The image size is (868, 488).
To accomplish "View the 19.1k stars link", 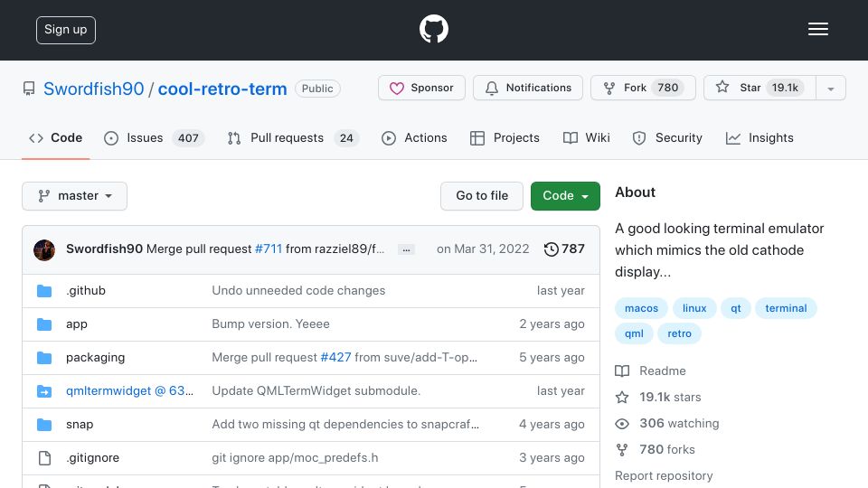I will (x=658, y=398).
